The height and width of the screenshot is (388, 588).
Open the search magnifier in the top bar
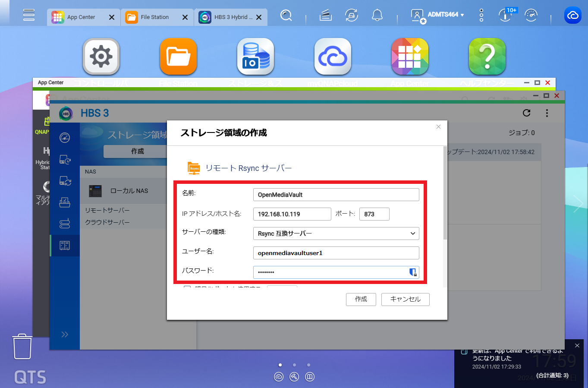click(x=286, y=16)
